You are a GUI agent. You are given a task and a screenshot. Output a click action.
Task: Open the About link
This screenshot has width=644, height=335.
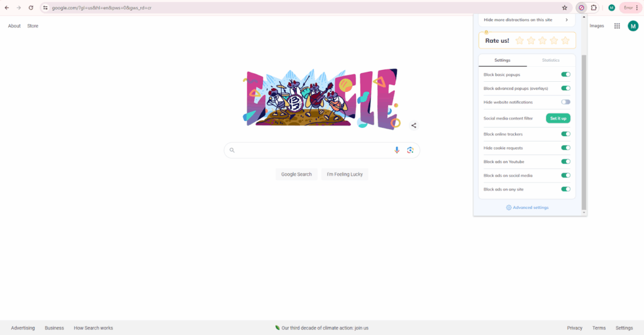click(x=14, y=26)
